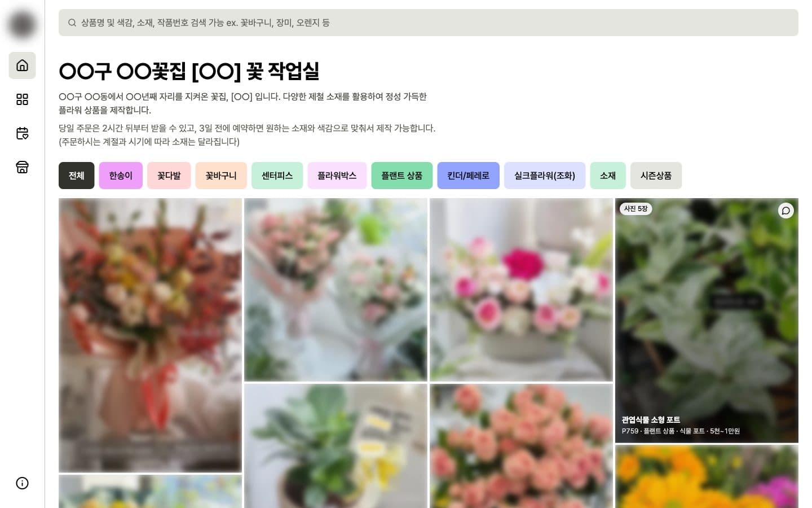The image size is (812, 508).
Task: Open the red orange bouquet photo
Action: [x=150, y=335]
